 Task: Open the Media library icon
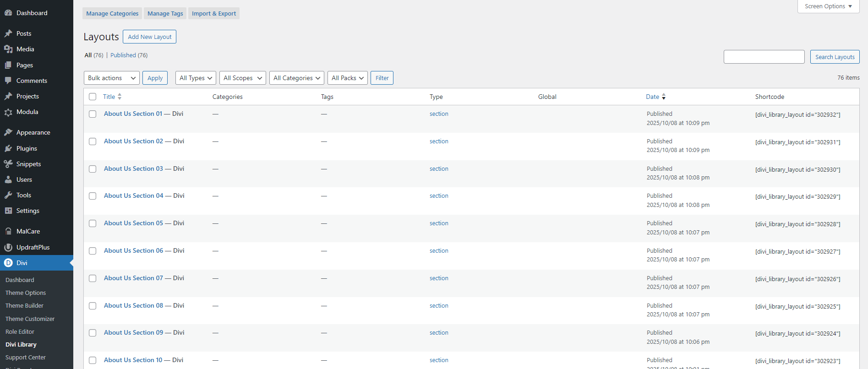point(8,49)
